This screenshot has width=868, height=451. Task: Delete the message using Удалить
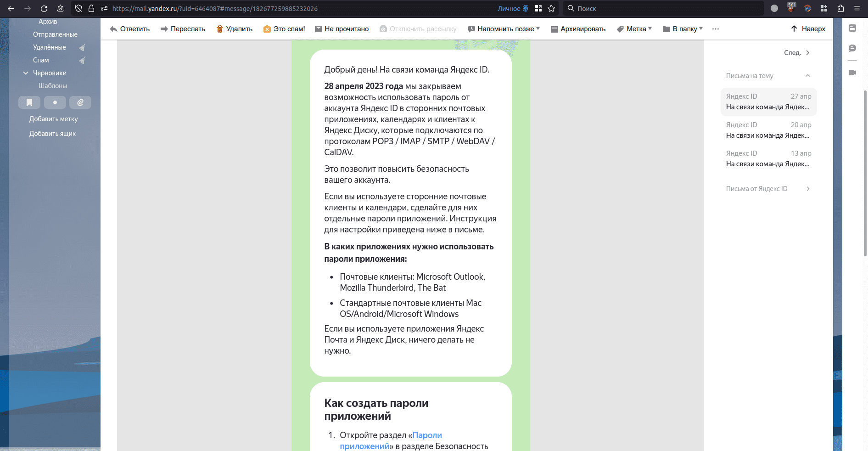pyautogui.click(x=234, y=29)
